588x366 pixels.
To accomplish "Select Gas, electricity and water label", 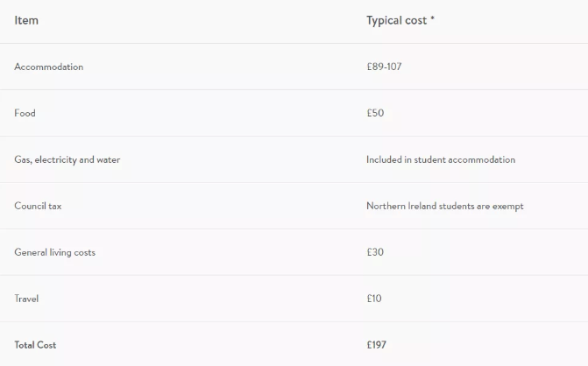I will [67, 160].
